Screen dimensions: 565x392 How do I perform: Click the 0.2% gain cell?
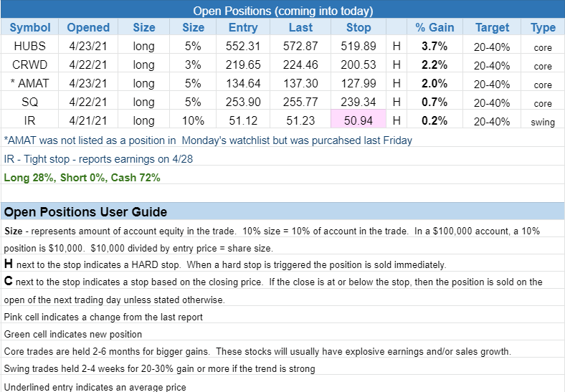[x=435, y=120]
